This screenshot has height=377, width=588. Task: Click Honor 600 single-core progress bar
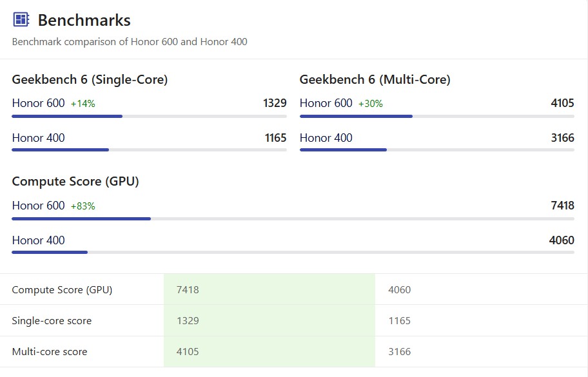tap(149, 116)
